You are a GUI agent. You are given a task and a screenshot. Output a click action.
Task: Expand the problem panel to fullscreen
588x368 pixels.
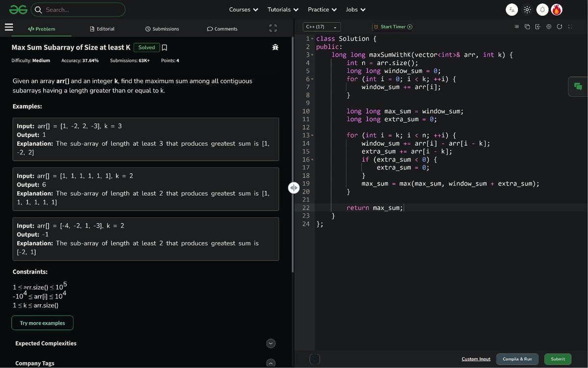(273, 28)
